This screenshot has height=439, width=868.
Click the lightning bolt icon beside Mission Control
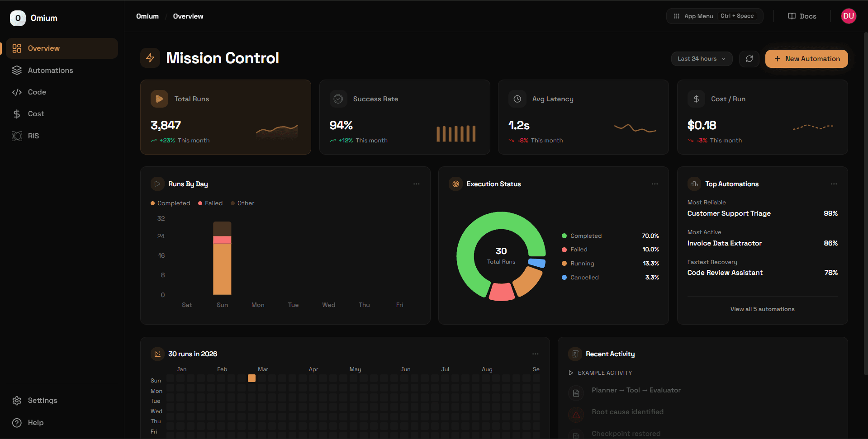(x=150, y=58)
